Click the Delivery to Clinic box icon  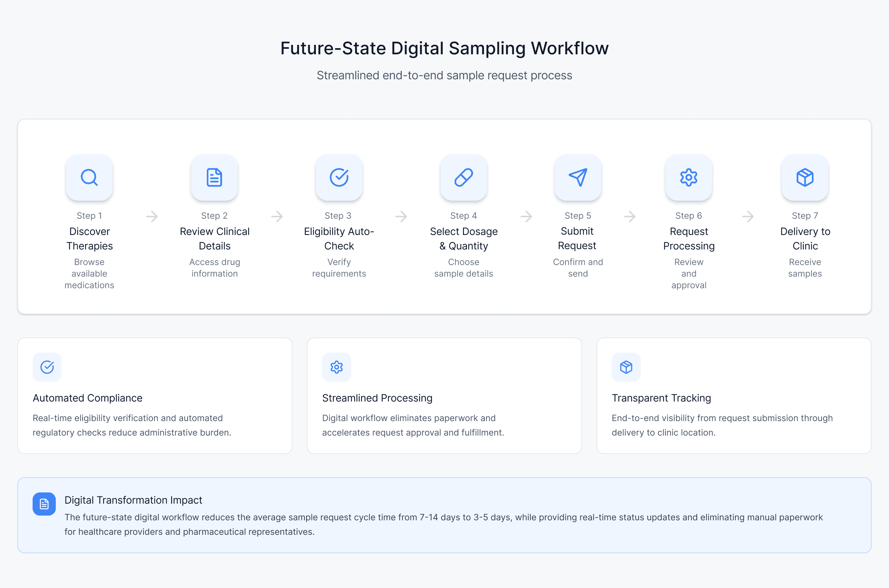click(805, 177)
